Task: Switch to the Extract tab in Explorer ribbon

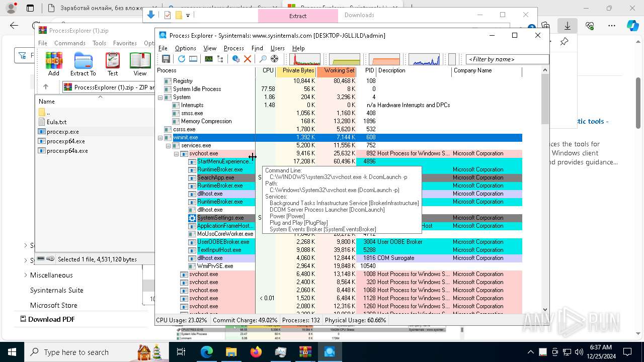Action: (298, 16)
